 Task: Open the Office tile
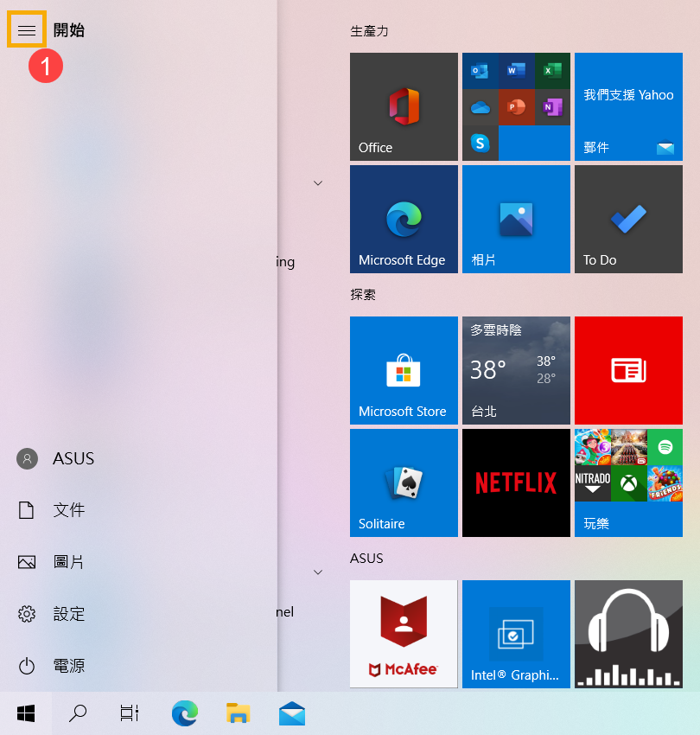coord(404,106)
